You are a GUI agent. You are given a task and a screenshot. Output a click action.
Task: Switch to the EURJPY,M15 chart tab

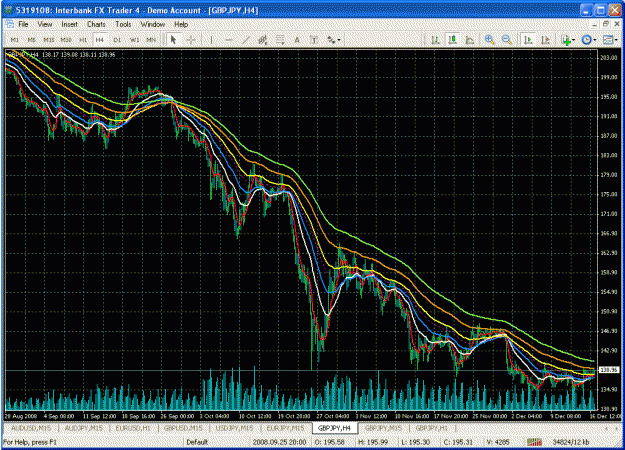point(285,428)
